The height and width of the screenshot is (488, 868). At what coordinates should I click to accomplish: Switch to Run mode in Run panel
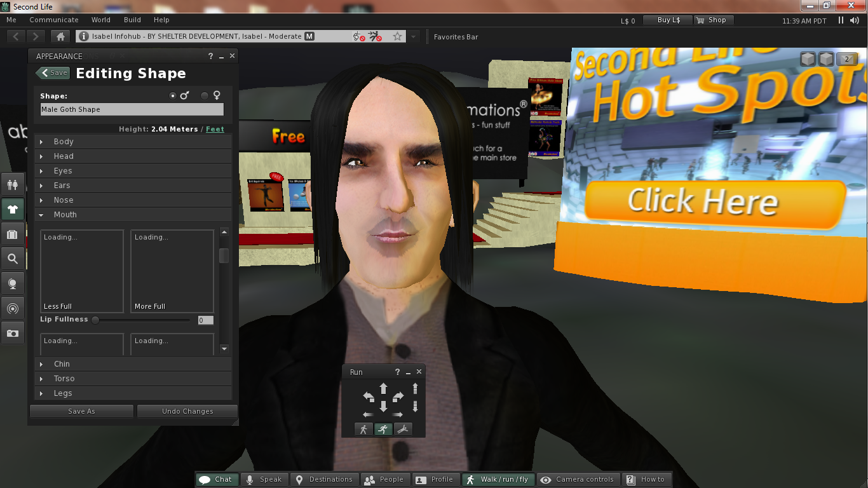(383, 430)
